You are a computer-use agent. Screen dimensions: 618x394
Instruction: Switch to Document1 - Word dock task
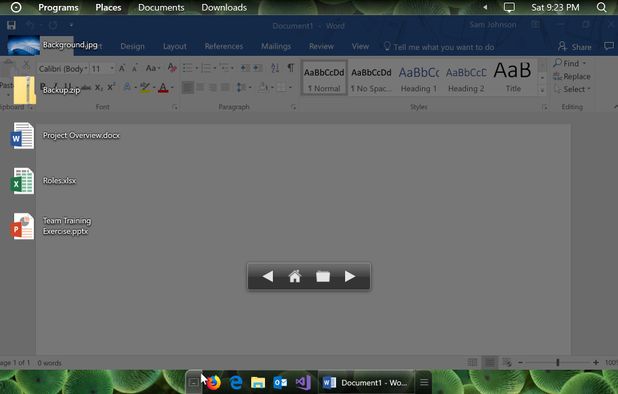(365, 382)
